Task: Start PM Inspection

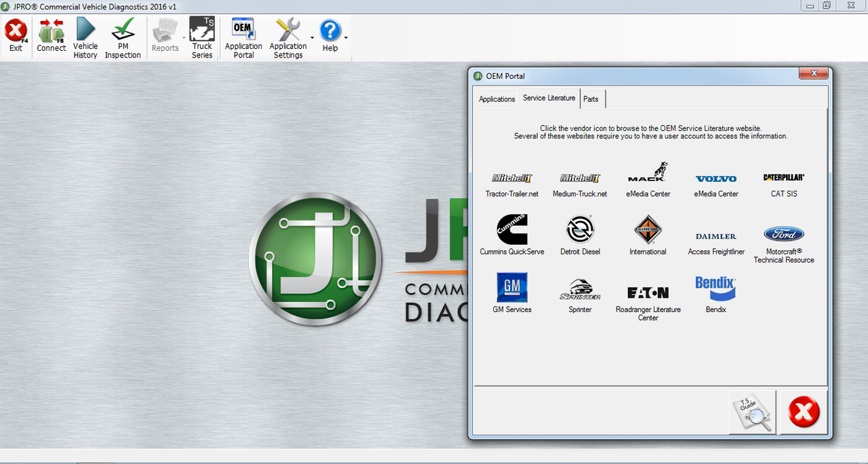Action: click(x=123, y=38)
